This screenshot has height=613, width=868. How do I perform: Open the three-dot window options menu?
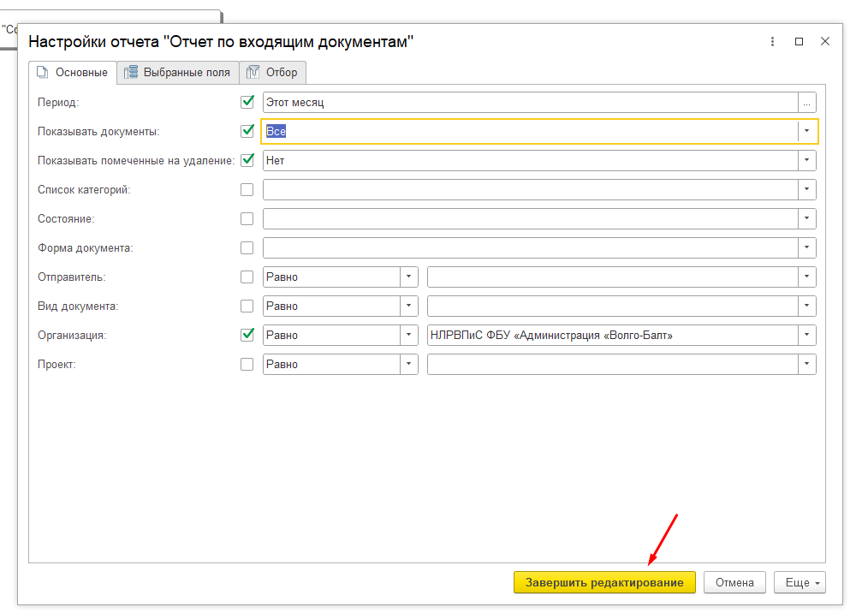[772, 41]
